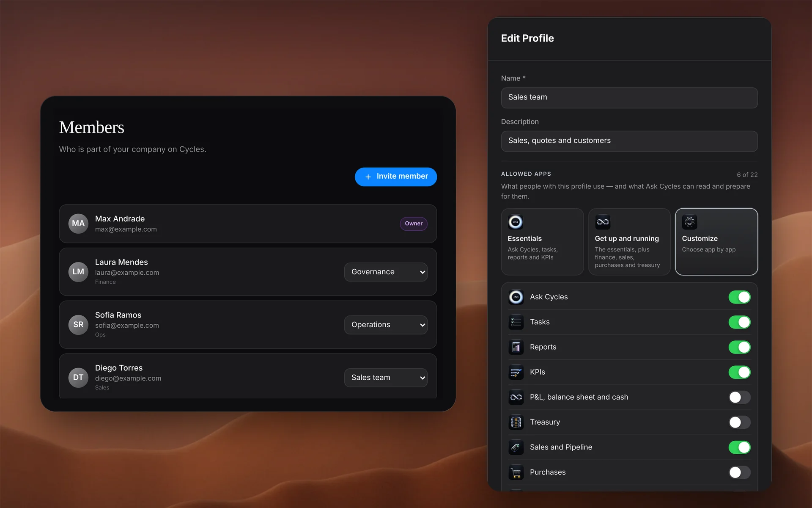Click the Get up and running icon

(603, 222)
